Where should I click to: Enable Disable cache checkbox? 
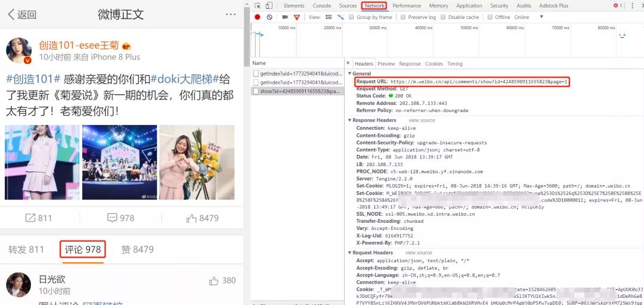443,17
